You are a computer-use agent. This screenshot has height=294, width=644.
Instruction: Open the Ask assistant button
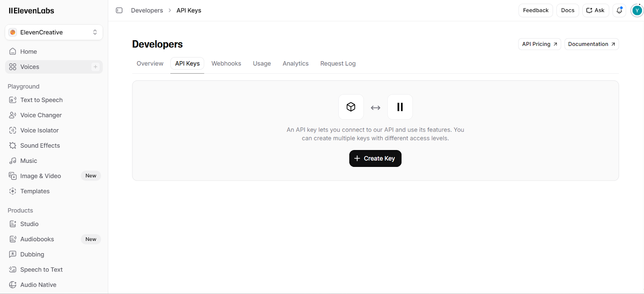coord(595,10)
